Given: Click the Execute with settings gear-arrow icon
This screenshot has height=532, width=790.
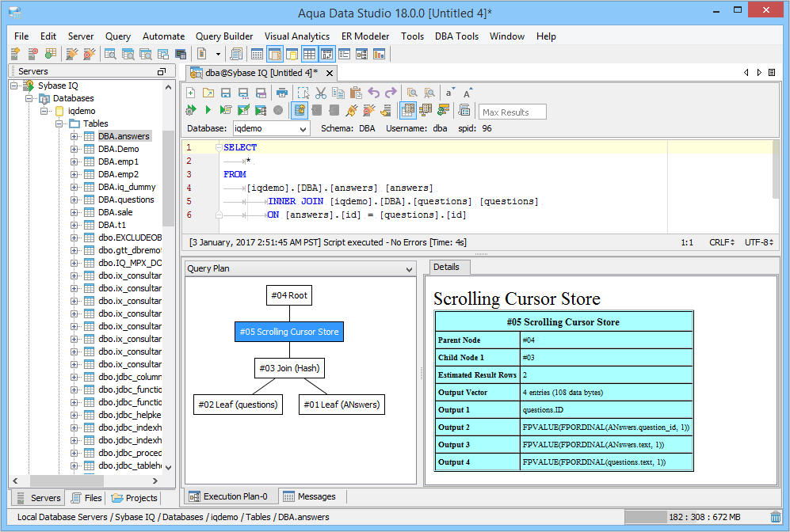Looking at the screenshot, I should tap(191, 110).
